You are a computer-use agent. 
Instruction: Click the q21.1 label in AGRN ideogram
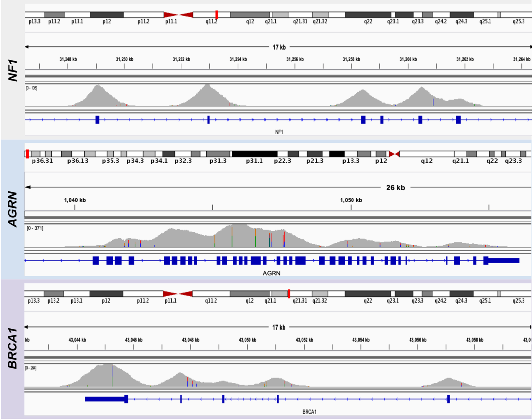[x=460, y=161]
